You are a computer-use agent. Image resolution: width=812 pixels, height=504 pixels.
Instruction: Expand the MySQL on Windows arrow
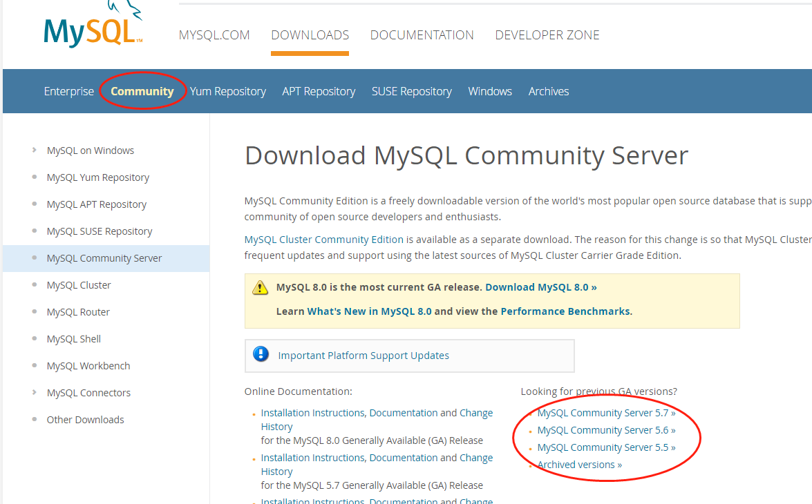pyautogui.click(x=34, y=150)
